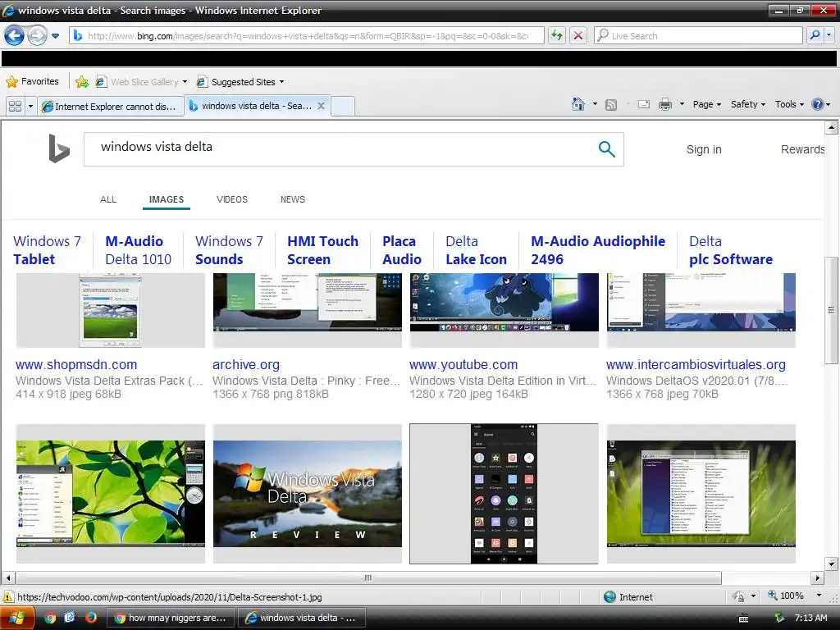Select 'Windows 7 Sounds' related search
This screenshot has width=840, height=630.
[230, 250]
